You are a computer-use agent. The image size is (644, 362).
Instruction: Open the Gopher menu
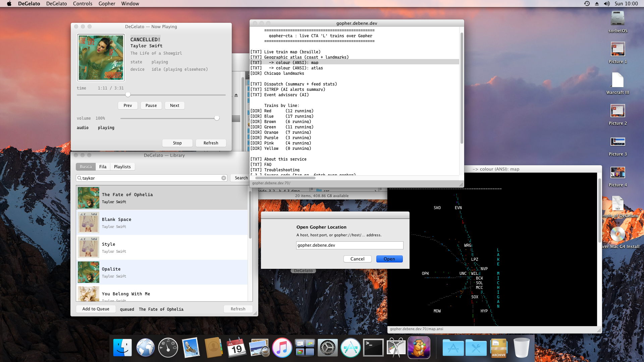pos(107,4)
